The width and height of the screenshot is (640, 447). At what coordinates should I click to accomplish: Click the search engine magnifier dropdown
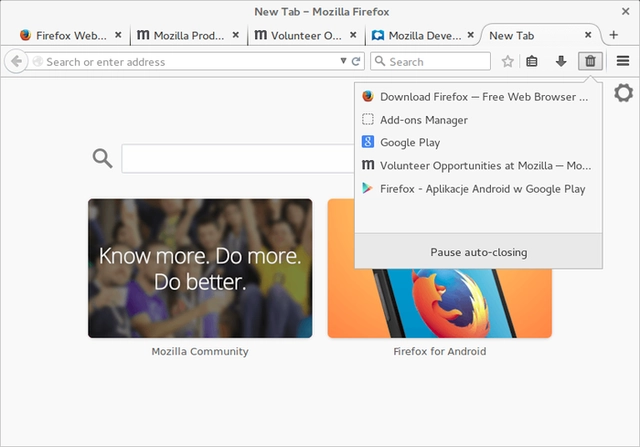tap(380, 61)
